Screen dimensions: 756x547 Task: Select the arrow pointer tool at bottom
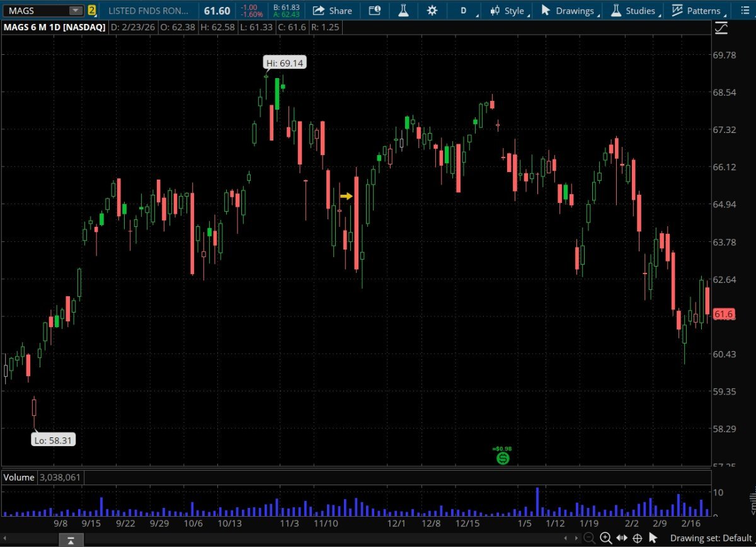pyautogui.click(x=653, y=538)
